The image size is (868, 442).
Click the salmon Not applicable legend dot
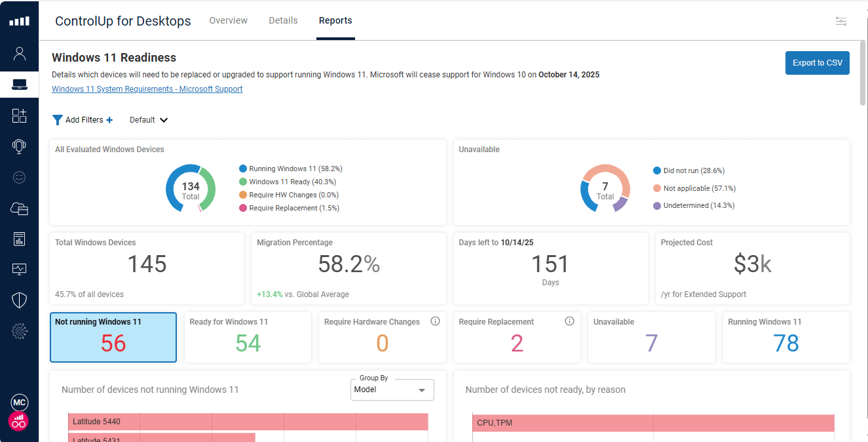click(657, 188)
